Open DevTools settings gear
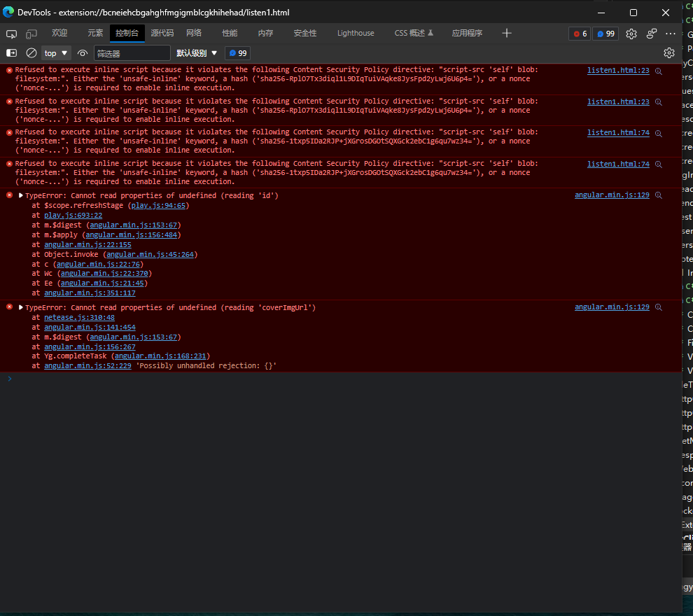Viewport: 693px width, 616px height. coord(631,33)
